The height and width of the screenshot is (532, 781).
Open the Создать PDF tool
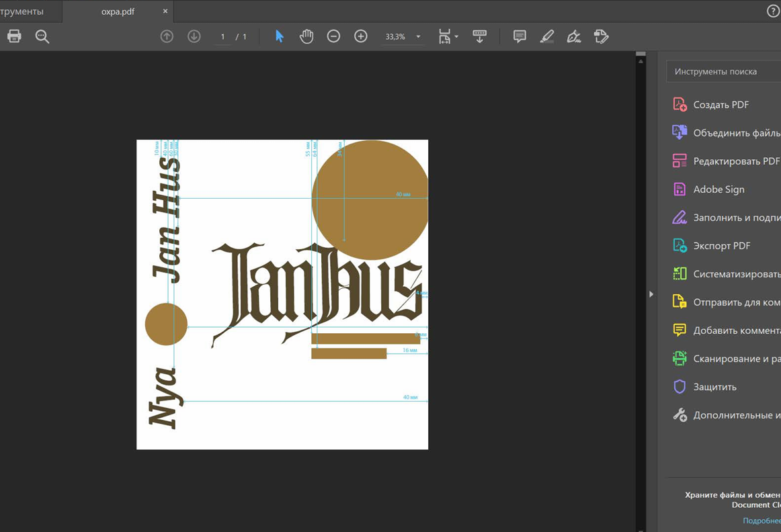[x=721, y=105]
